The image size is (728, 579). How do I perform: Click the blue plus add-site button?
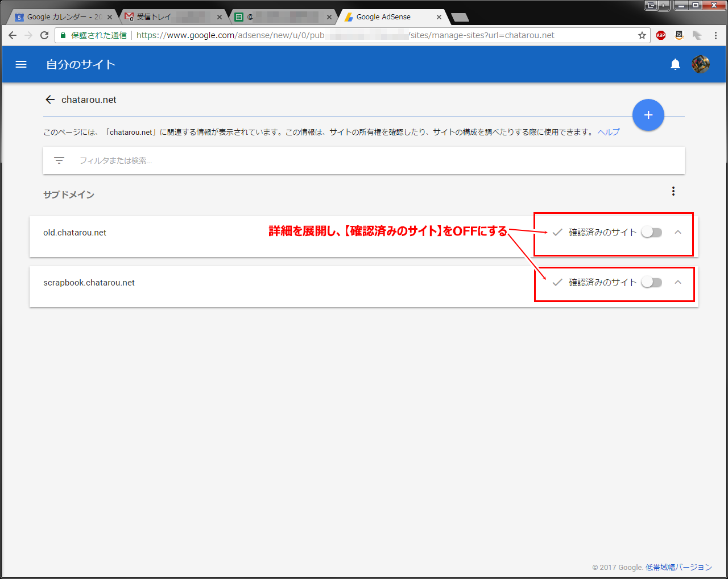pyautogui.click(x=648, y=115)
